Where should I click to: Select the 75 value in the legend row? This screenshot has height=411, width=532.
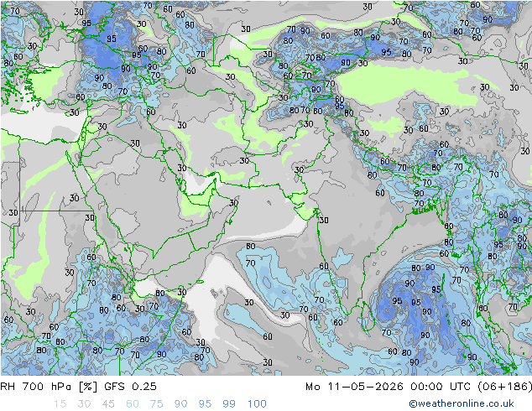tap(157, 404)
